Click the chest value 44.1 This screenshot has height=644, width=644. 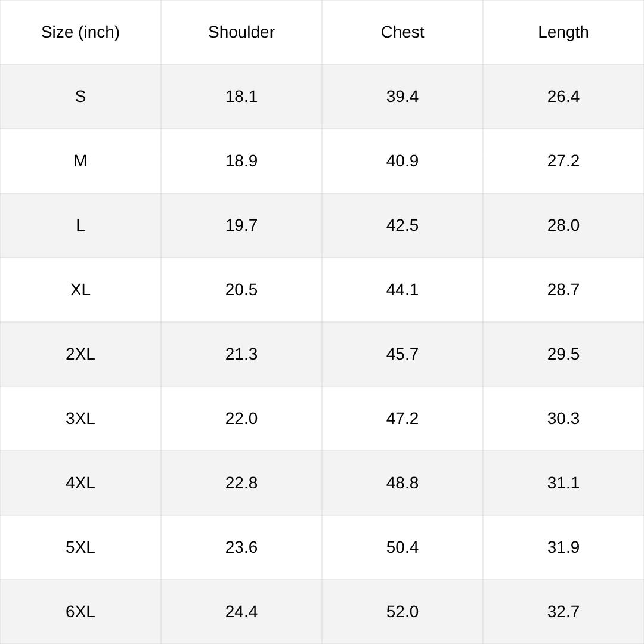click(x=402, y=290)
